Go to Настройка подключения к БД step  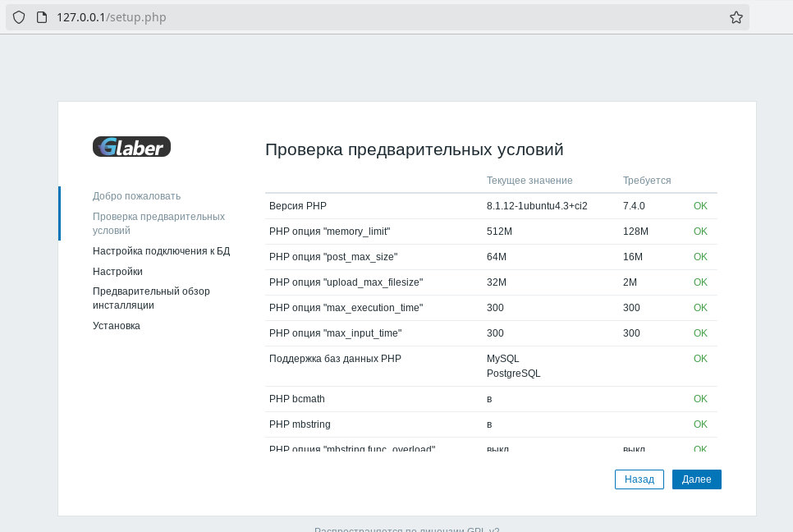161,251
